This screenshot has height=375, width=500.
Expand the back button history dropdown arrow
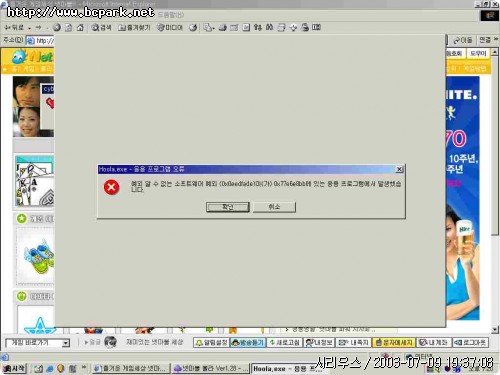click(29, 28)
